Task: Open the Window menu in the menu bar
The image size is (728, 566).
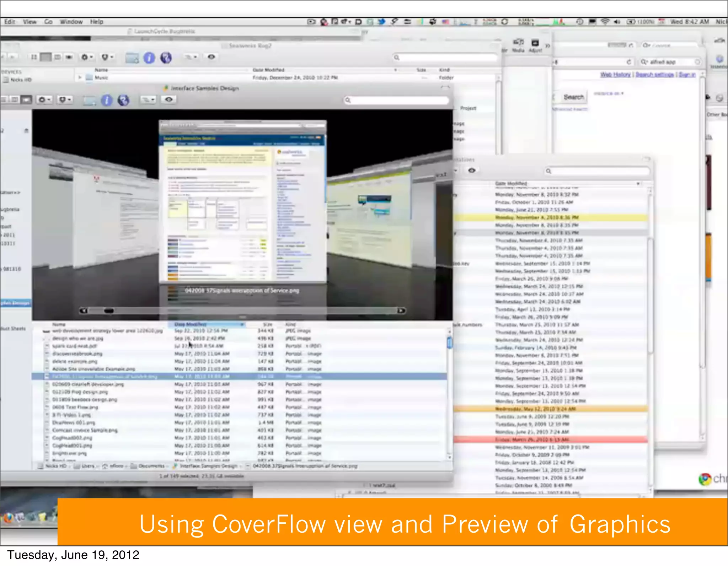Action: pos(71,22)
